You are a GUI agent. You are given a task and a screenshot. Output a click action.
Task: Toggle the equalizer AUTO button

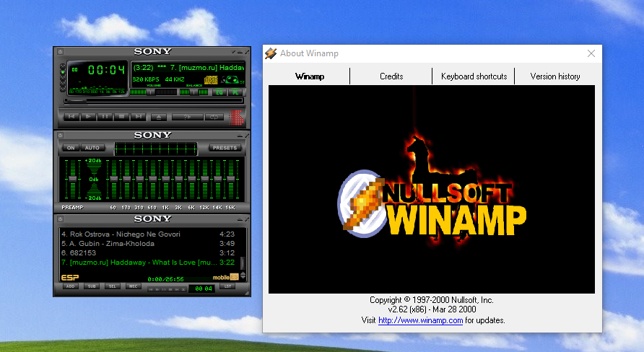click(91, 148)
